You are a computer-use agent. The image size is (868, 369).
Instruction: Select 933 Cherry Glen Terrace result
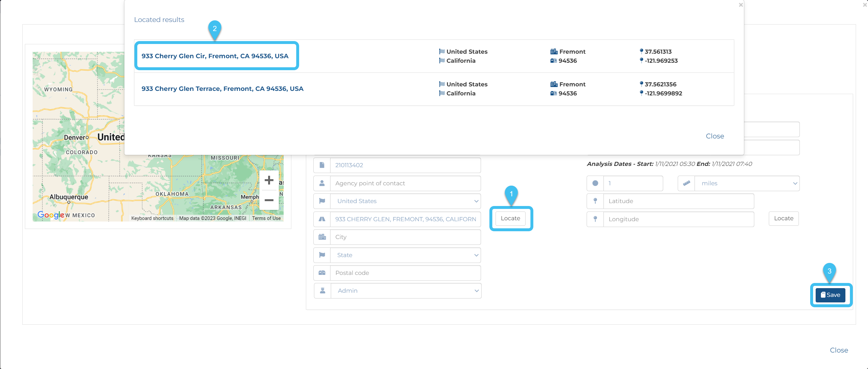pyautogui.click(x=222, y=89)
